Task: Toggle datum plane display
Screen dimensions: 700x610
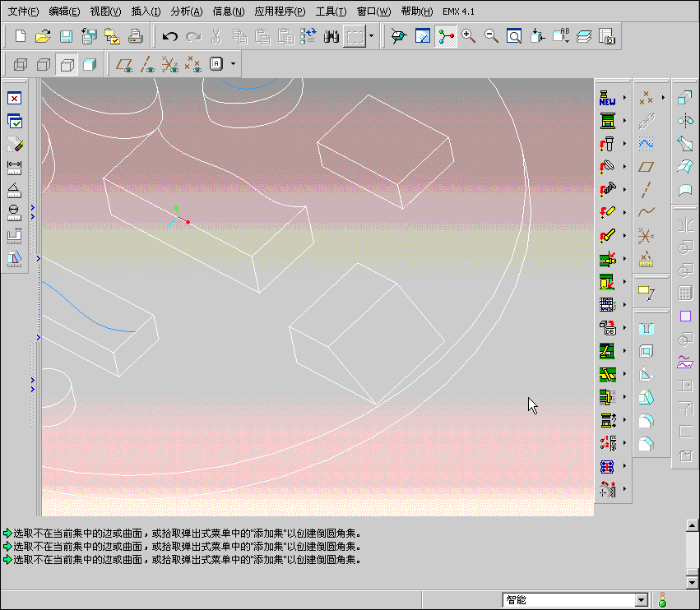Action: (x=124, y=64)
